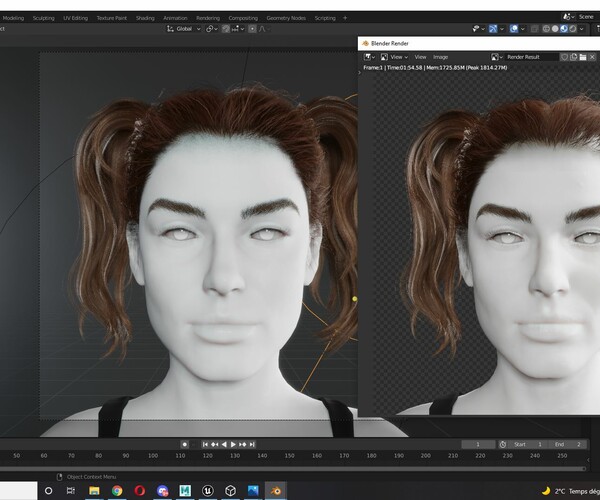Open Unreal Engine from taskbar
This screenshot has height=500, width=600.
(208, 490)
